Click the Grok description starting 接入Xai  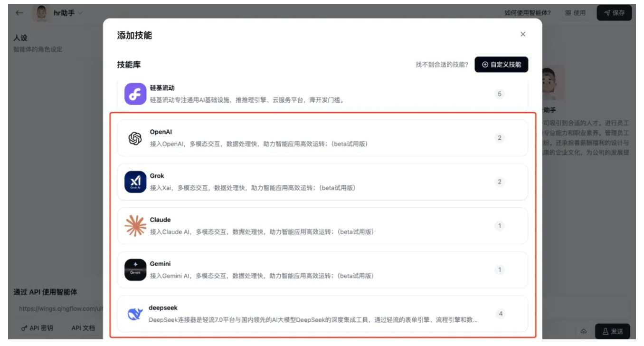pyautogui.click(x=253, y=188)
